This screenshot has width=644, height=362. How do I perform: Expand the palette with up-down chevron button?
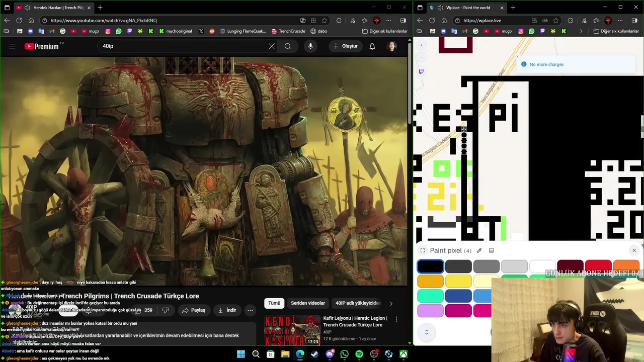pos(427,332)
